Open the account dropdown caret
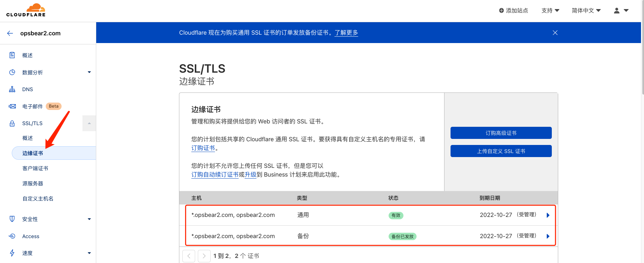Viewport: 644px width, 263px height. coord(626,10)
